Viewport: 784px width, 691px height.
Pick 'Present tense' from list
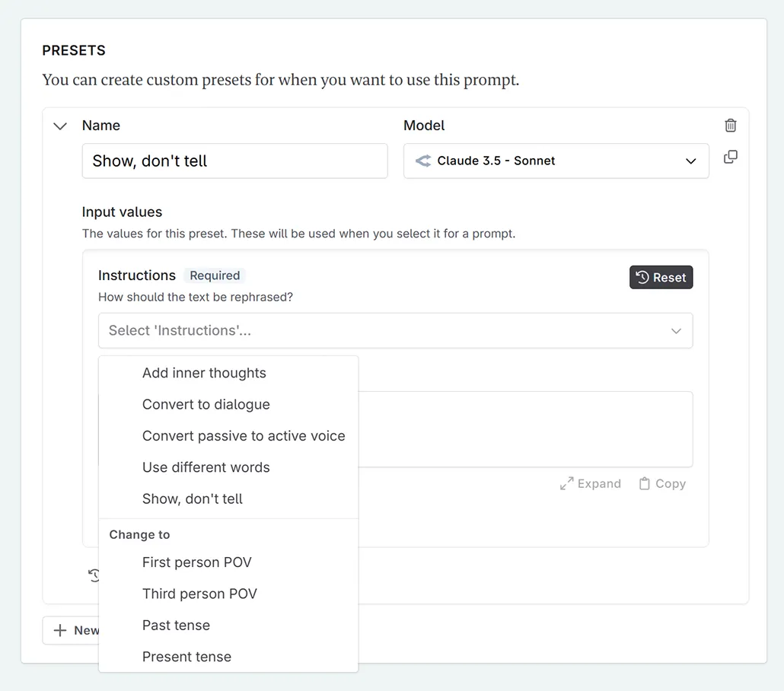pos(186,657)
